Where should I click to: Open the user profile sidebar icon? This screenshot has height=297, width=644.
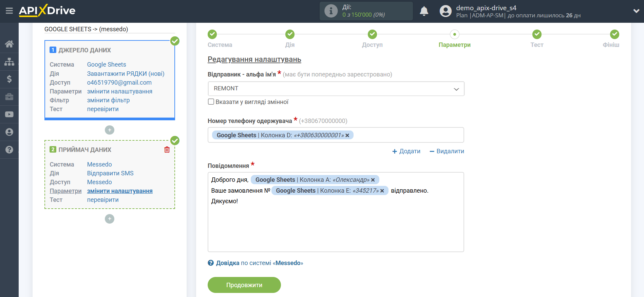[9, 132]
